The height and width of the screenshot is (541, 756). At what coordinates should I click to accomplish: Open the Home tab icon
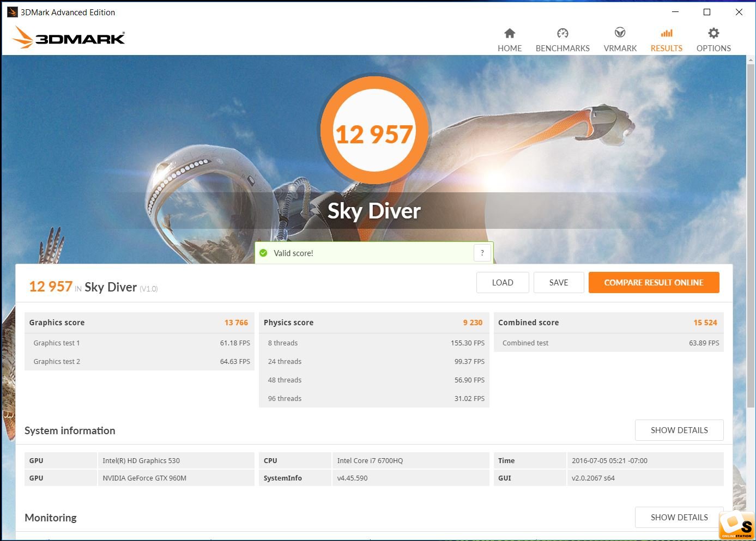click(x=510, y=33)
